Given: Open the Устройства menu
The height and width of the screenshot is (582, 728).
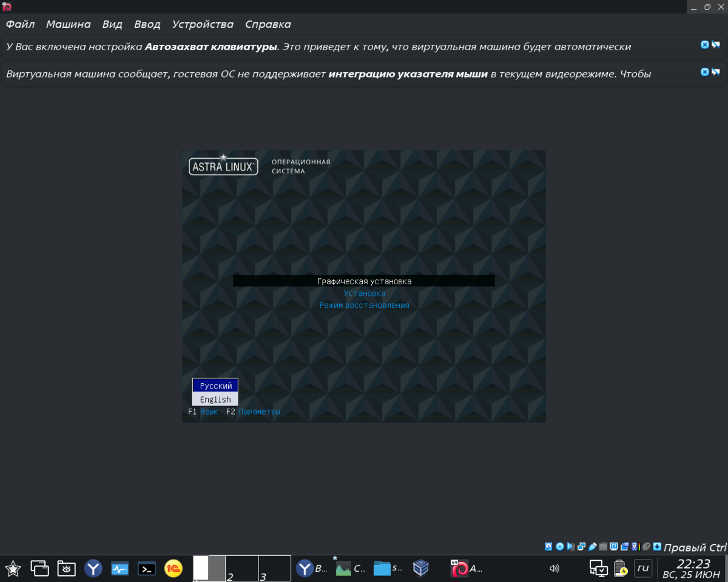Looking at the screenshot, I should [x=203, y=24].
